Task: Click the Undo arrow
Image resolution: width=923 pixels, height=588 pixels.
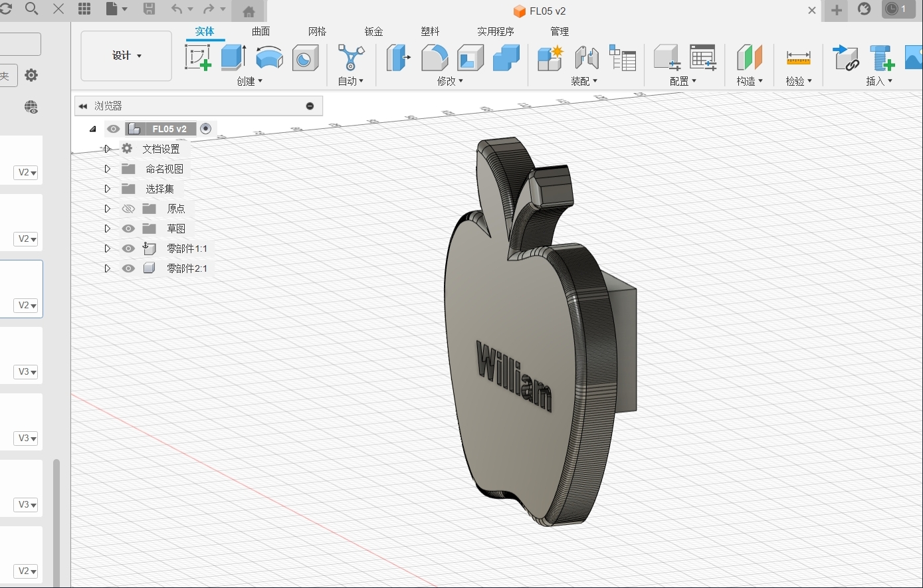Action: (177, 9)
